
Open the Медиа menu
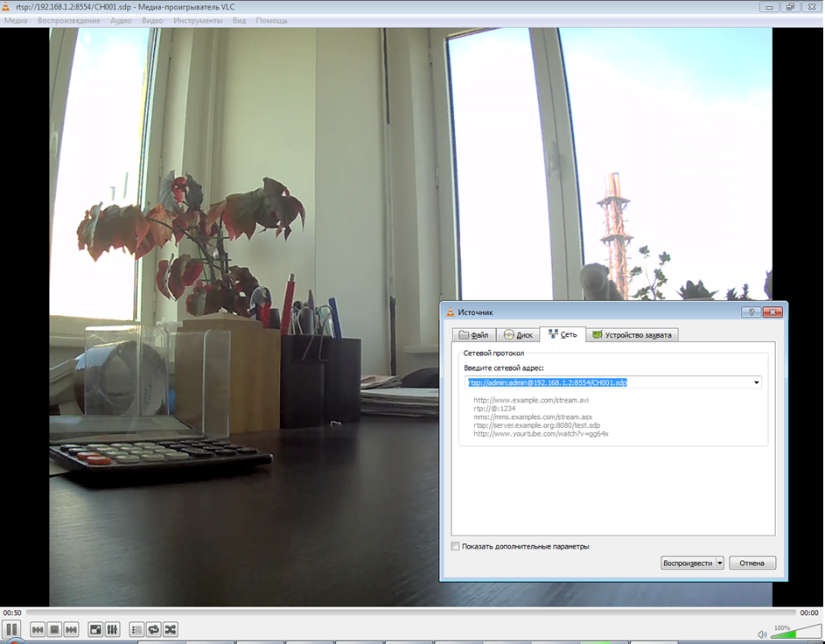pos(16,20)
